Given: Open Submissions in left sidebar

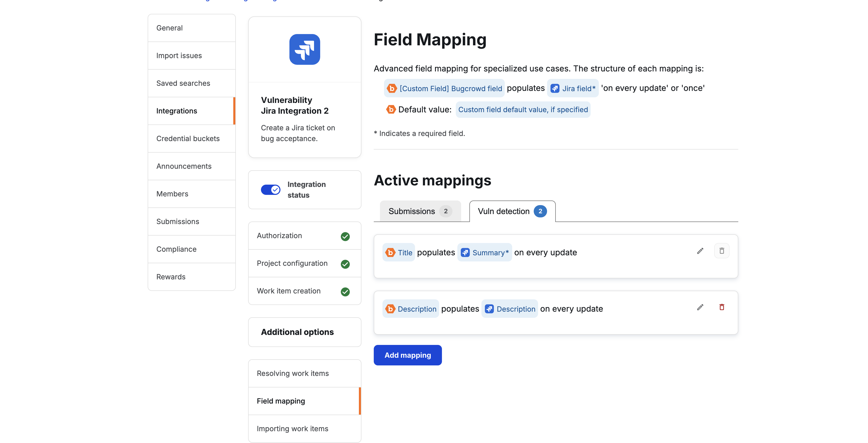Looking at the screenshot, I should click(x=191, y=221).
